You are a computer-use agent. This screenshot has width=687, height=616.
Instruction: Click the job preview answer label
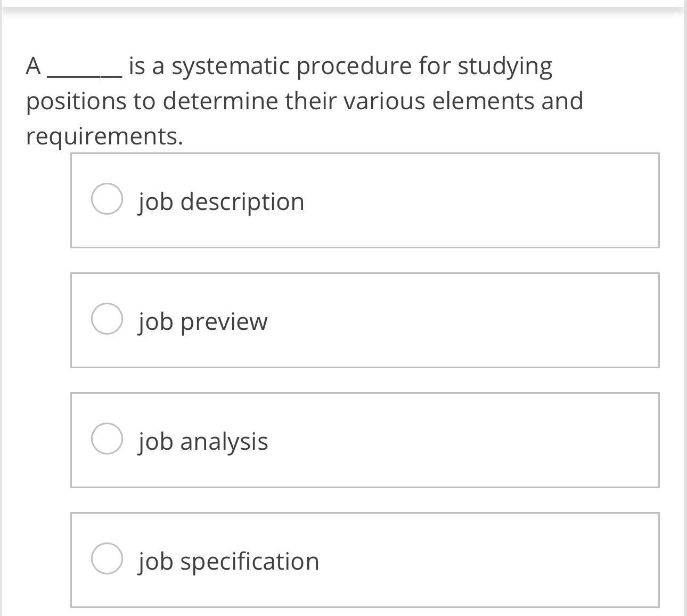[x=202, y=320]
